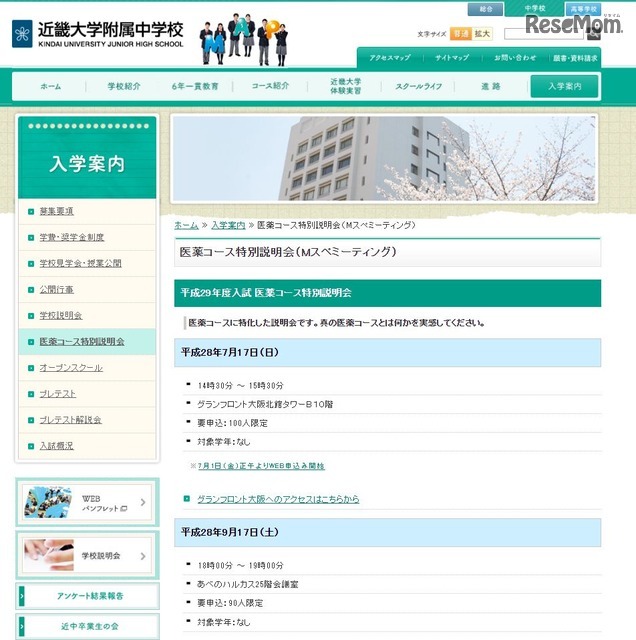Select the 中学校 tab at top

[x=535, y=9]
